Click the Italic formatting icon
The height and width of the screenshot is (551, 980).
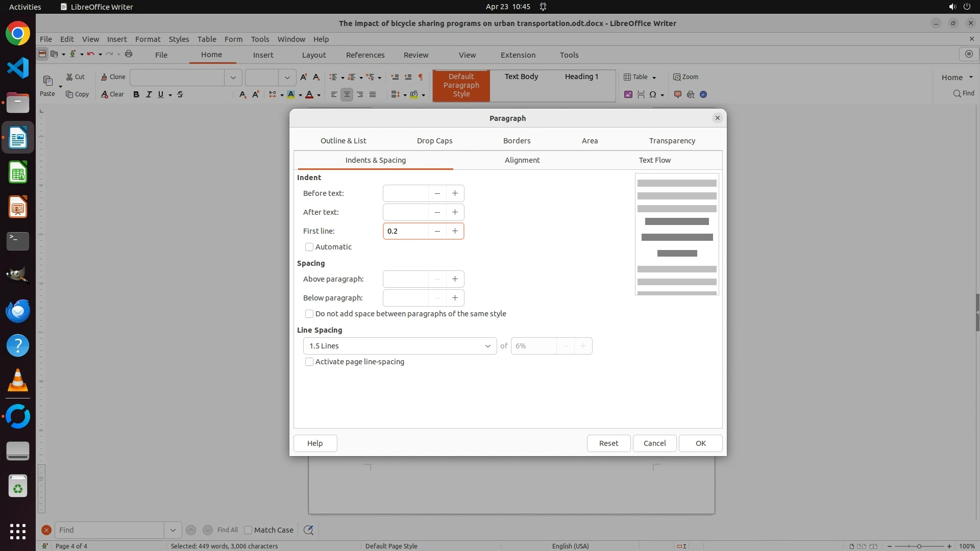pos(149,94)
